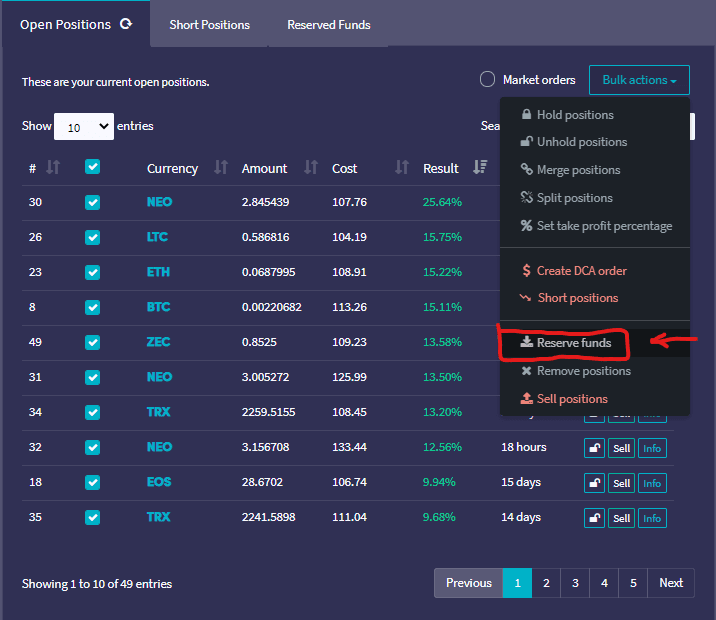Select Set take profit percentage

(x=595, y=226)
